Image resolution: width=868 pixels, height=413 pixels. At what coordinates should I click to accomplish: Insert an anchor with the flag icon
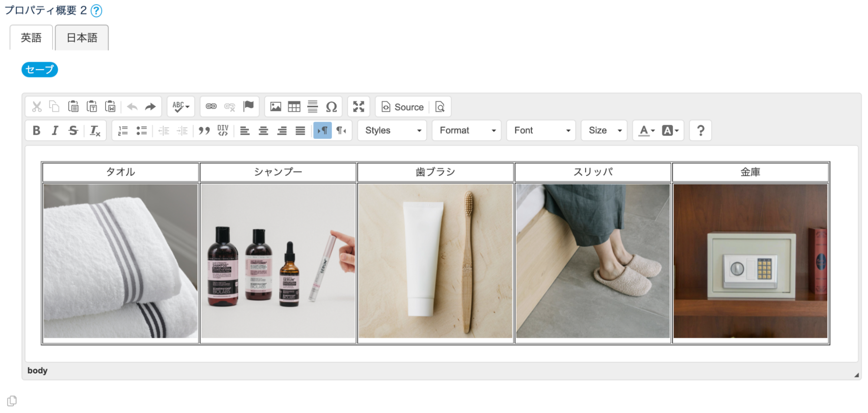[x=248, y=107]
